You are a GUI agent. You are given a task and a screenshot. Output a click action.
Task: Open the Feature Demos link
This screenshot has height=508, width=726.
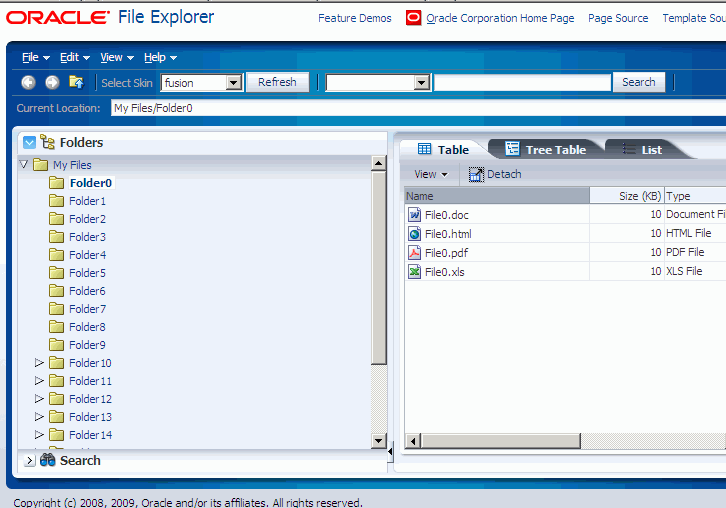pyautogui.click(x=355, y=18)
